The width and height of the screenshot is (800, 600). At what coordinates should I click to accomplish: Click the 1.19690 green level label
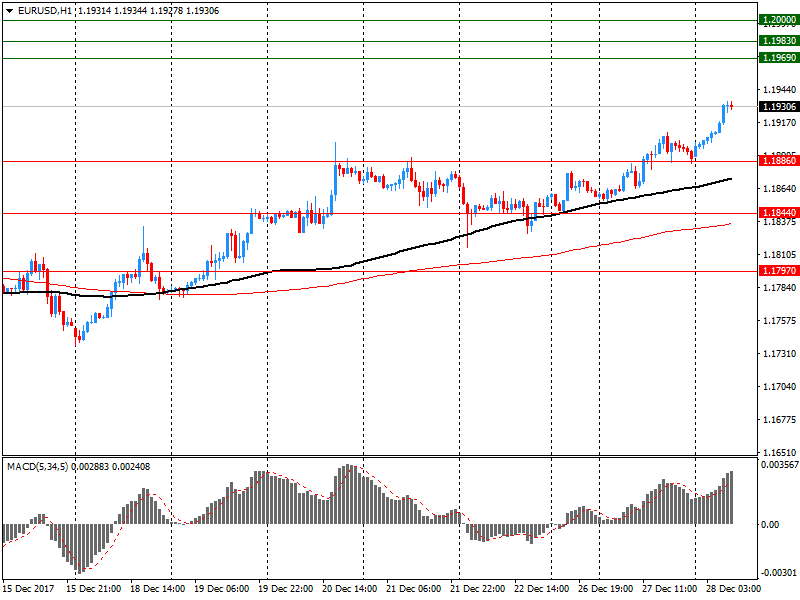pos(778,58)
